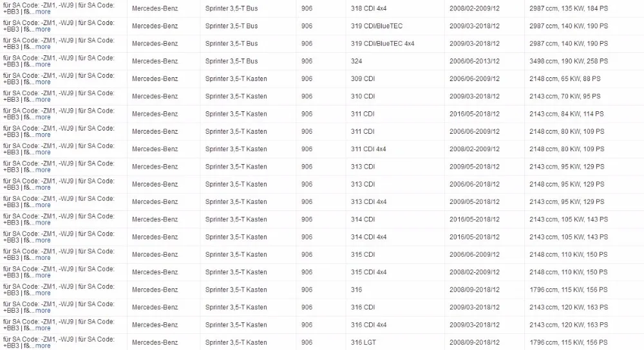644x350 pixels.
Task: Expand 'more' in the Bus 319 CDI/BlueTEC 4x4 row
Action: coord(43,47)
